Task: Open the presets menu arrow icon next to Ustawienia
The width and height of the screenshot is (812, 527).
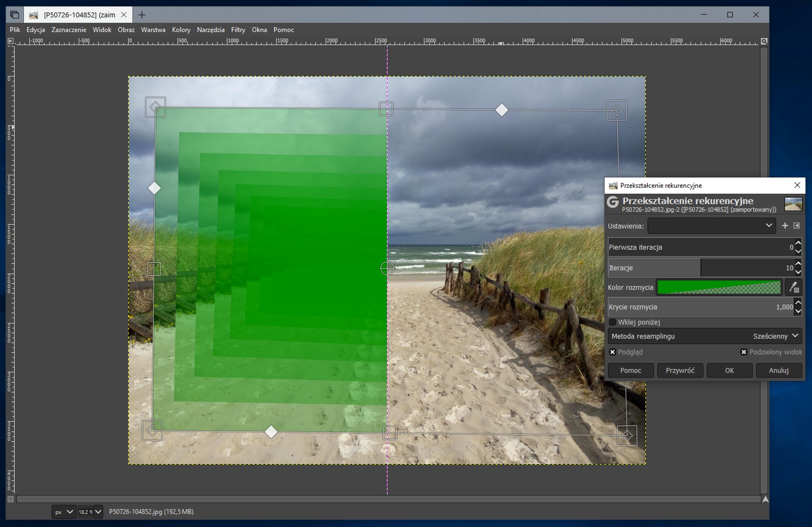Action: [797, 226]
